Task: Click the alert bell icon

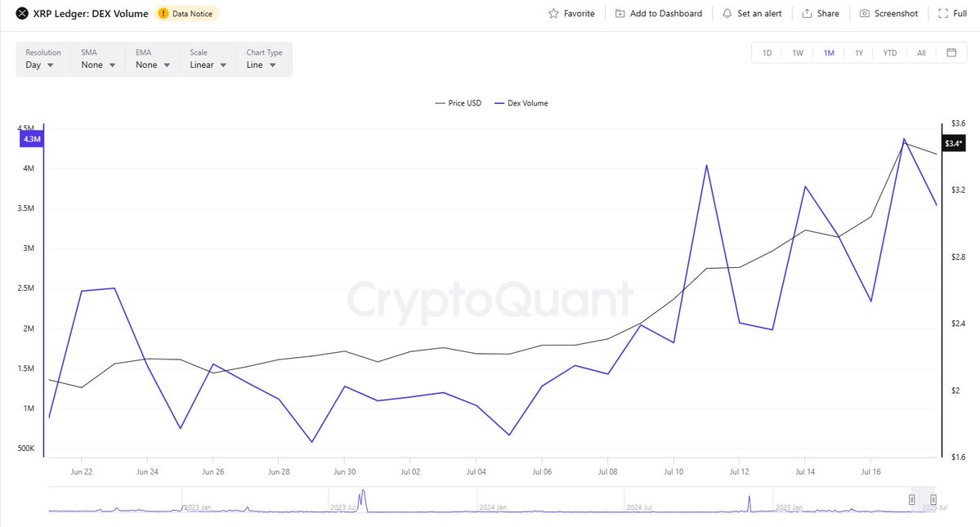Action: point(727,13)
